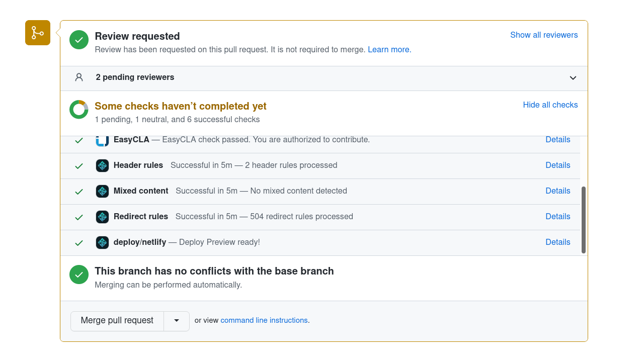Open Details for deploy/netlify preview
The height and width of the screenshot is (362, 644).
pos(557,242)
